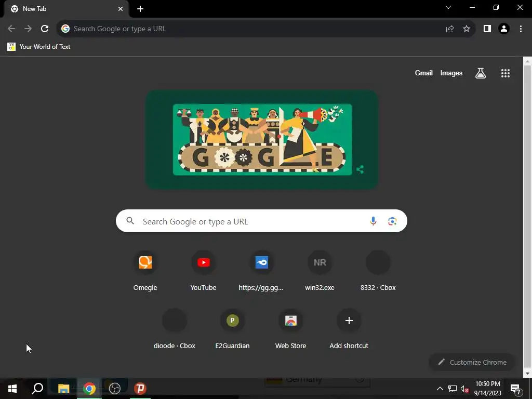Click the forward navigation arrow
The image size is (532, 399).
[28, 29]
